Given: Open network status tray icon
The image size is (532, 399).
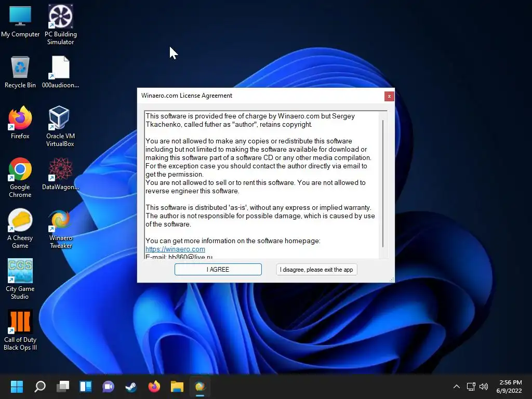Looking at the screenshot, I should pos(471,387).
